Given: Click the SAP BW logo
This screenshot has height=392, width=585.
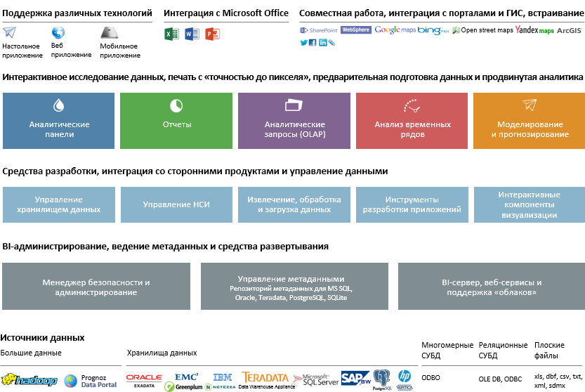Looking at the screenshot, I should (355, 378).
